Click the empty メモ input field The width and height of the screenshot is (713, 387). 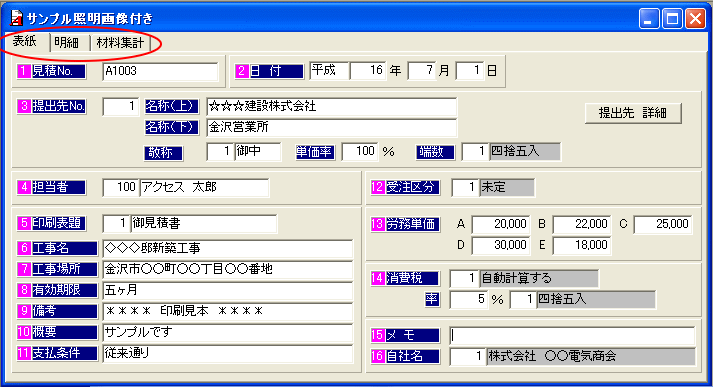click(x=572, y=336)
